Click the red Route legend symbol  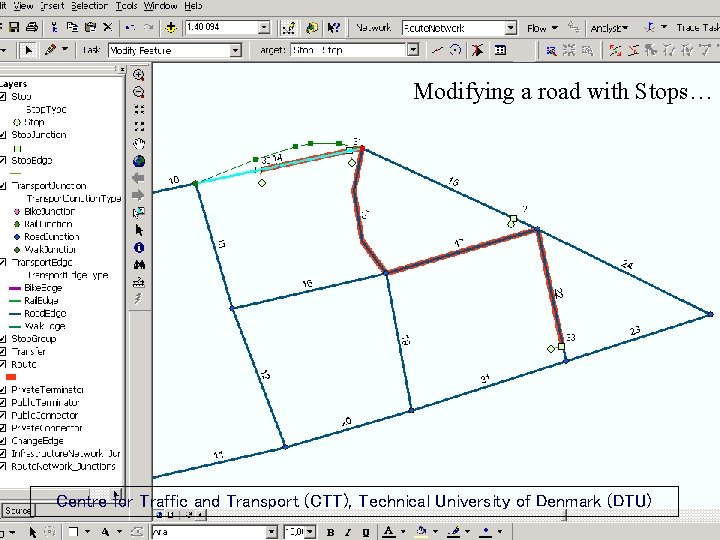tap(11, 377)
